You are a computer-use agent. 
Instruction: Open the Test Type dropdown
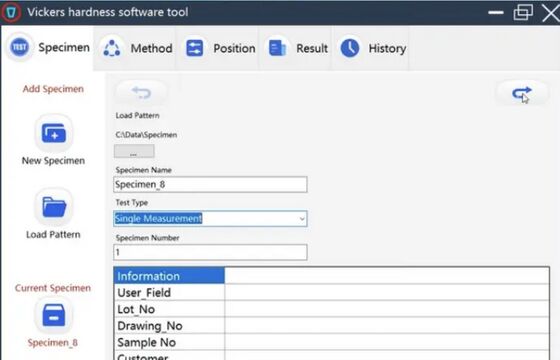(210, 219)
